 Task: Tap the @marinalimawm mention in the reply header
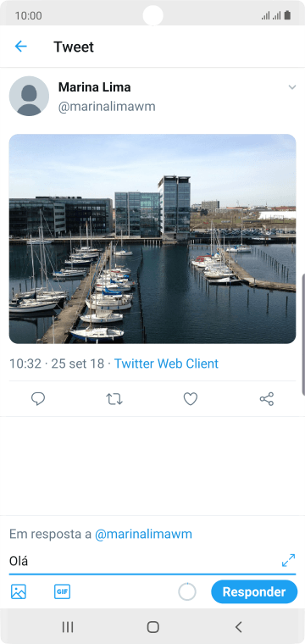click(x=143, y=534)
